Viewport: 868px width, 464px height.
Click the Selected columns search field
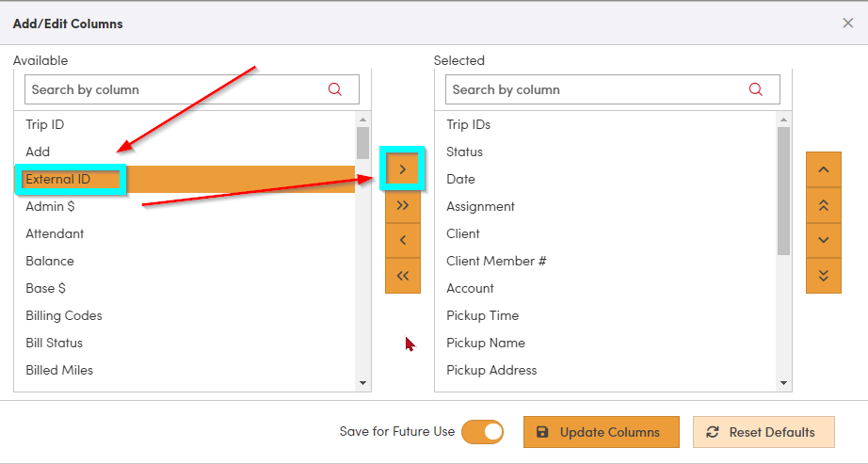pyautogui.click(x=595, y=89)
